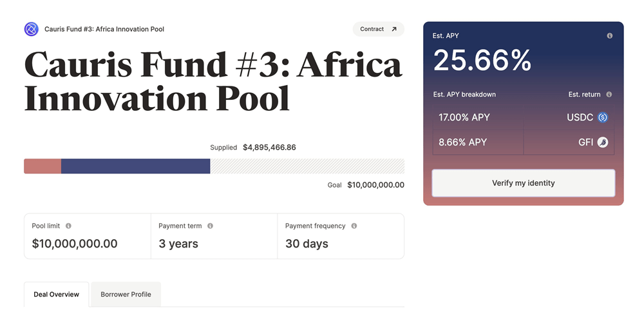This screenshot has width=644, height=323.
Task: Click the blue segment of supply bar
Action: coord(135,166)
